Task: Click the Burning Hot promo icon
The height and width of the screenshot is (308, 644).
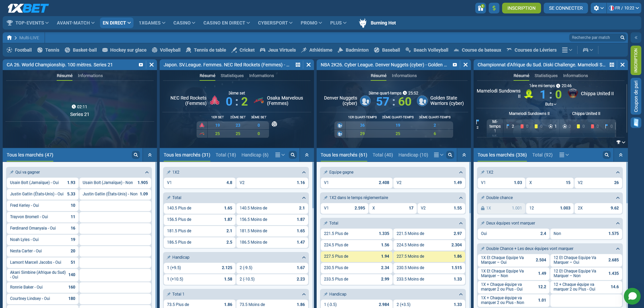Action: point(363,23)
